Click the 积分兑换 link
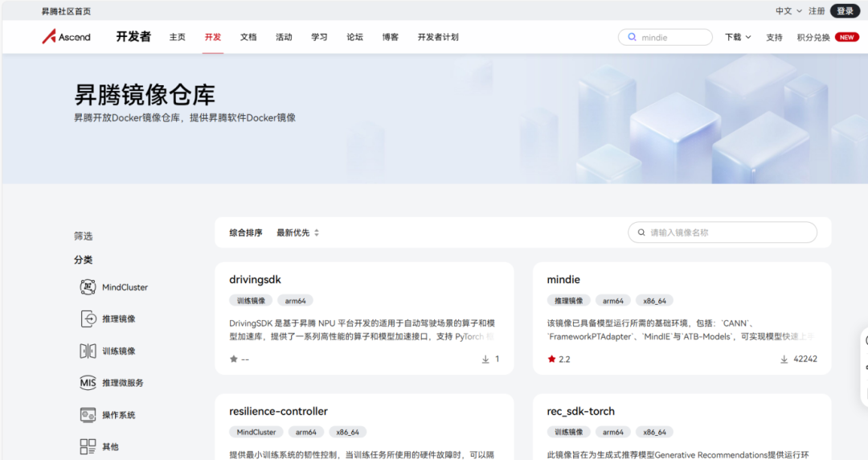The height and width of the screenshot is (460, 868). coord(813,37)
